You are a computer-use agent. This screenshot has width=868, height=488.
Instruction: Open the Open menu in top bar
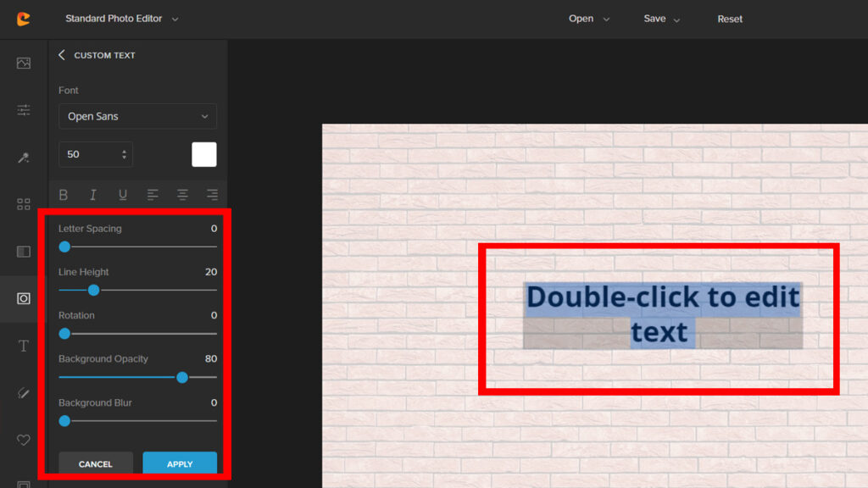pos(588,19)
